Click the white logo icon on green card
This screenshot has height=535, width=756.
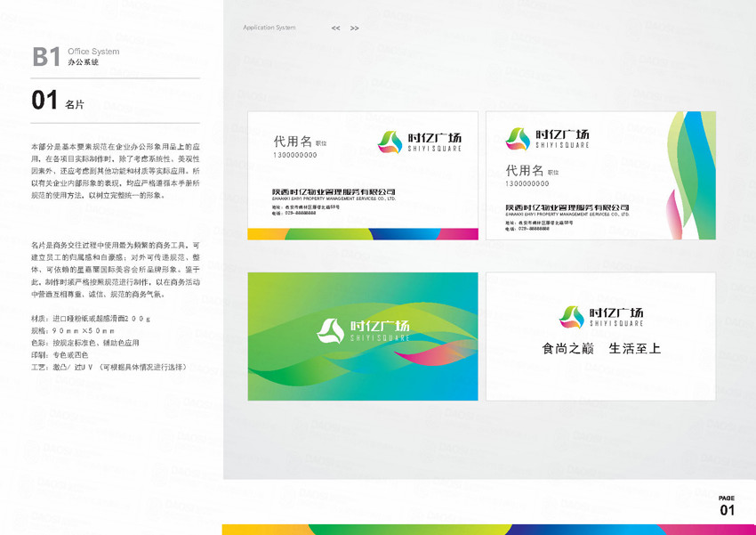[330, 330]
